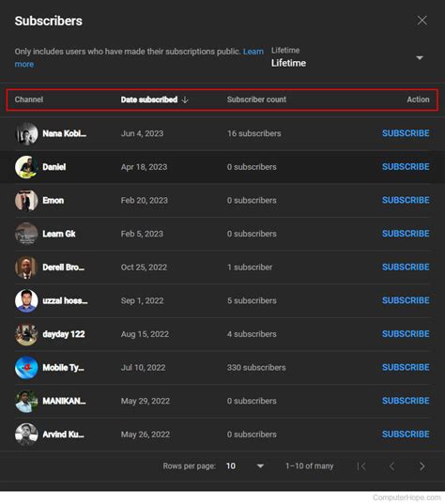Click the 16 subscribers count

coord(254,133)
